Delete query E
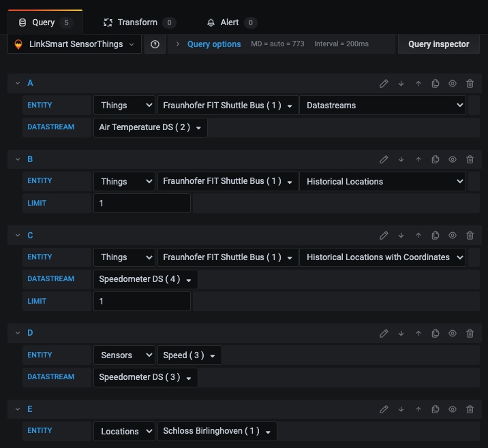The width and height of the screenshot is (488, 448). click(x=470, y=409)
